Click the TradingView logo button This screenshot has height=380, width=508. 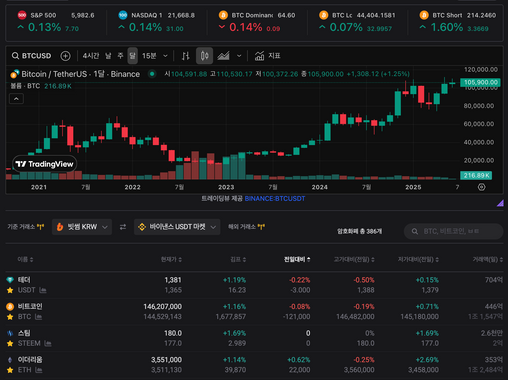(x=44, y=164)
